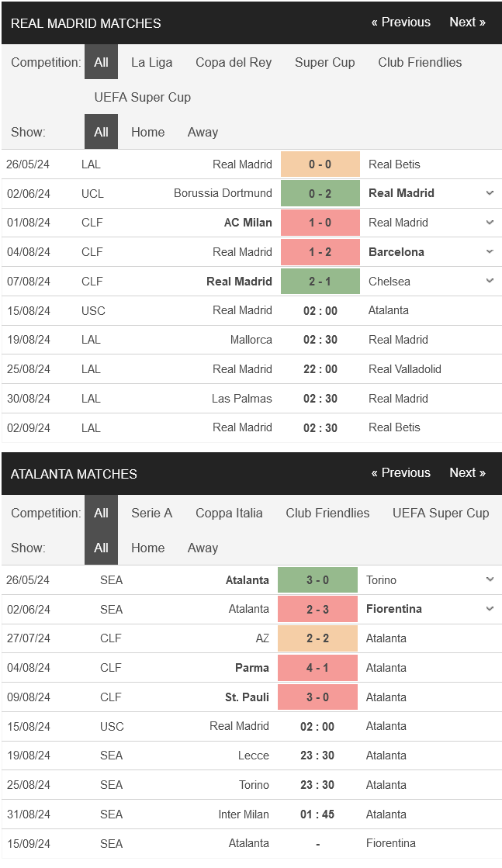Select the Super Cup competition tab
This screenshot has height=868, width=502.
[x=324, y=62]
